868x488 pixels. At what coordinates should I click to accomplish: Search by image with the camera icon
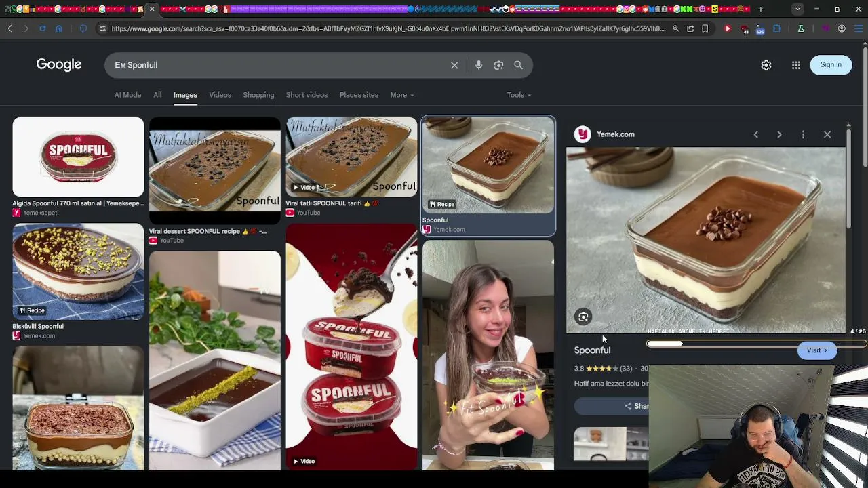498,65
